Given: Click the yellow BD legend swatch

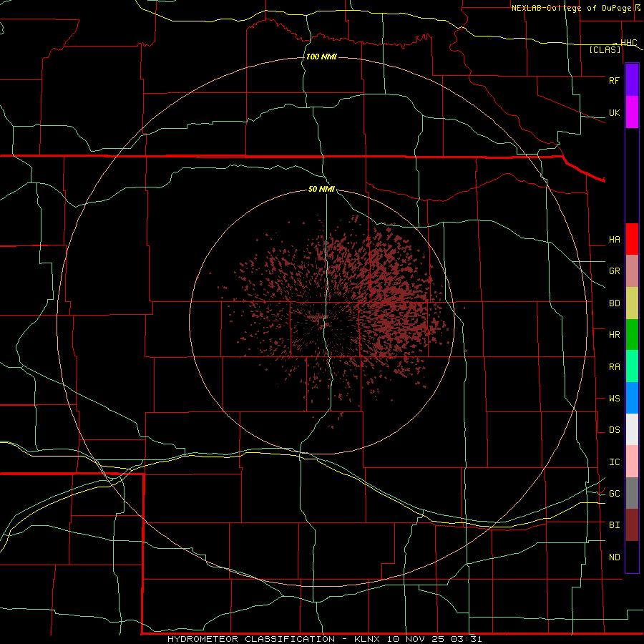Looking at the screenshot, I should [x=632, y=303].
